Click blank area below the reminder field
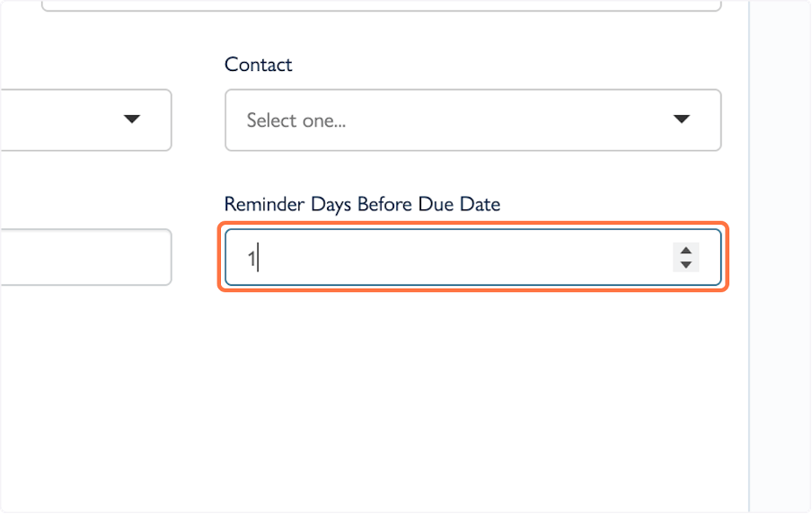 [x=472, y=377]
